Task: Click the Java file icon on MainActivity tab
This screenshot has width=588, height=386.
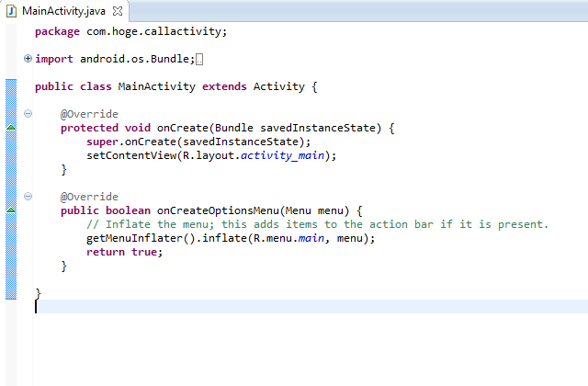Action: 13,11
